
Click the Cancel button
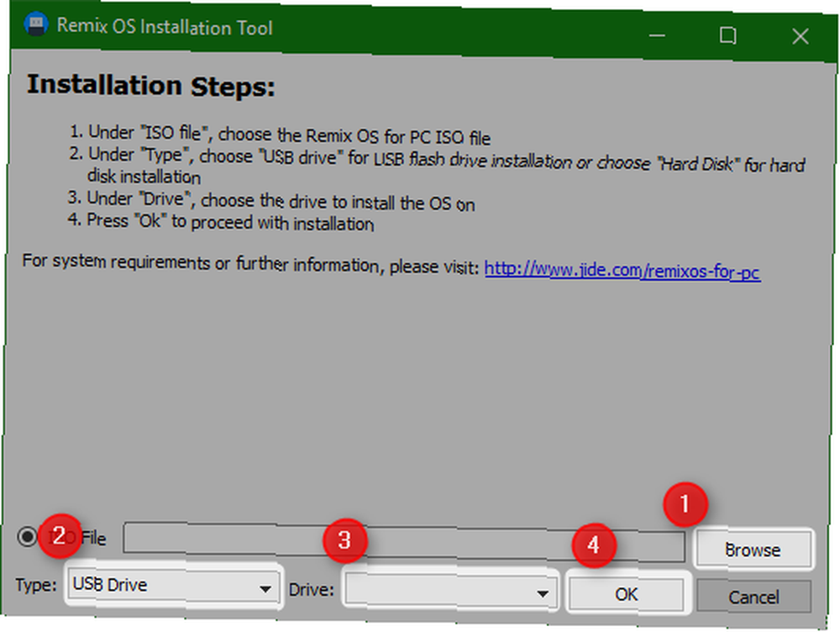[753, 596]
